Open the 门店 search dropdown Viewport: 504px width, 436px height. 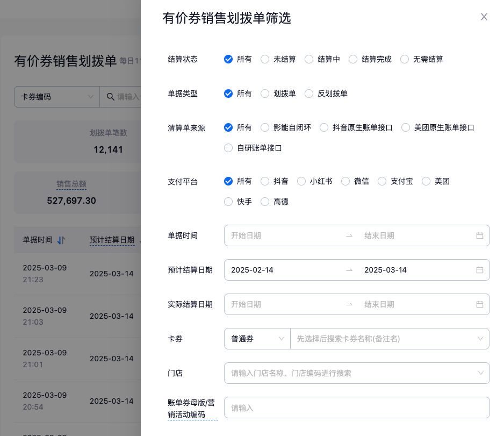pos(479,373)
